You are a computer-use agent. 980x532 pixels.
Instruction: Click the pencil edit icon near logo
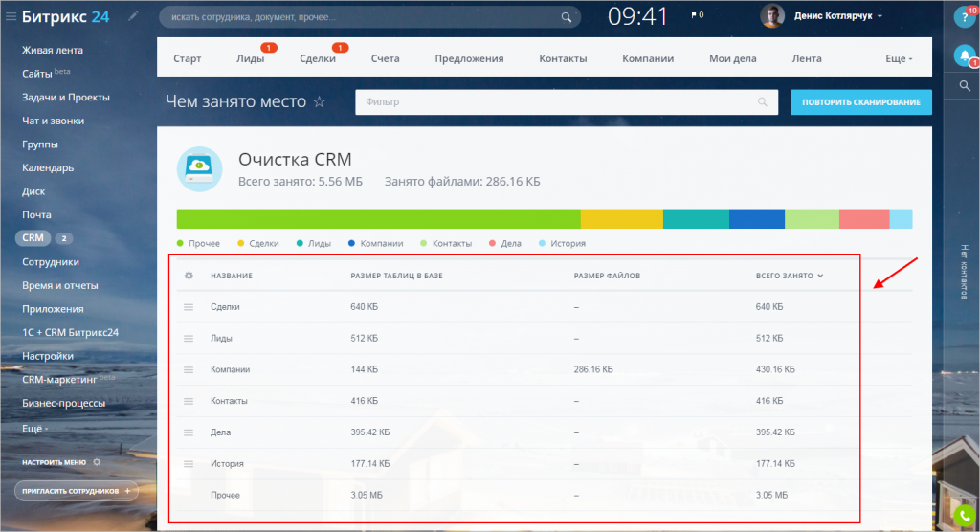(x=133, y=16)
